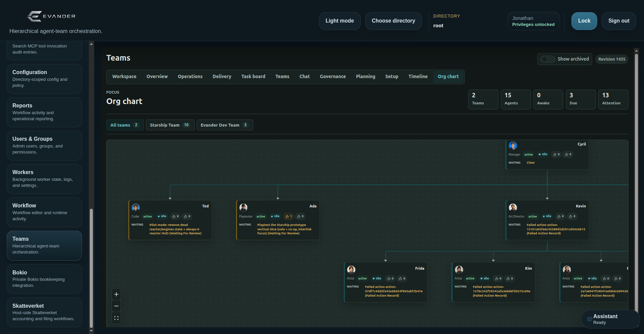Filter org chart by Evander Dev Team
Viewport: 644px width, 334px height.
click(x=225, y=125)
